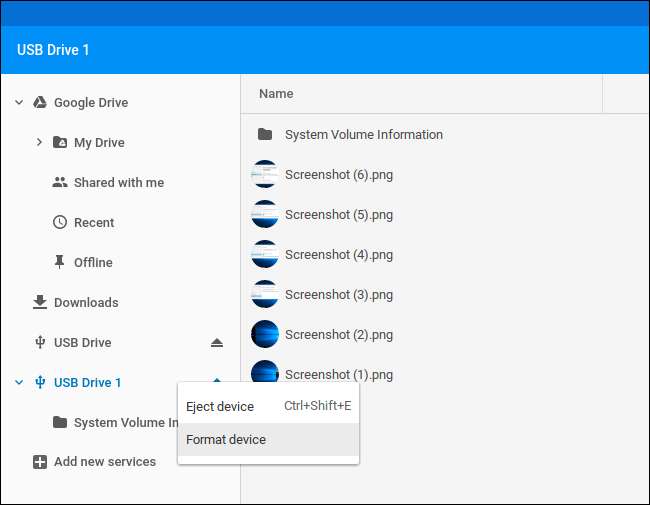Collapse the Google Drive tree section
The width and height of the screenshot is (650, 505).
(19, 103)
